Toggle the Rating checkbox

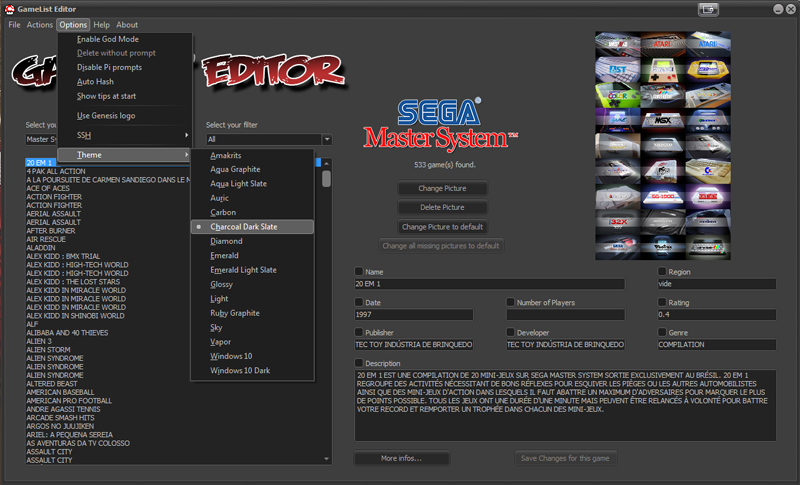(x=662, y=302)
